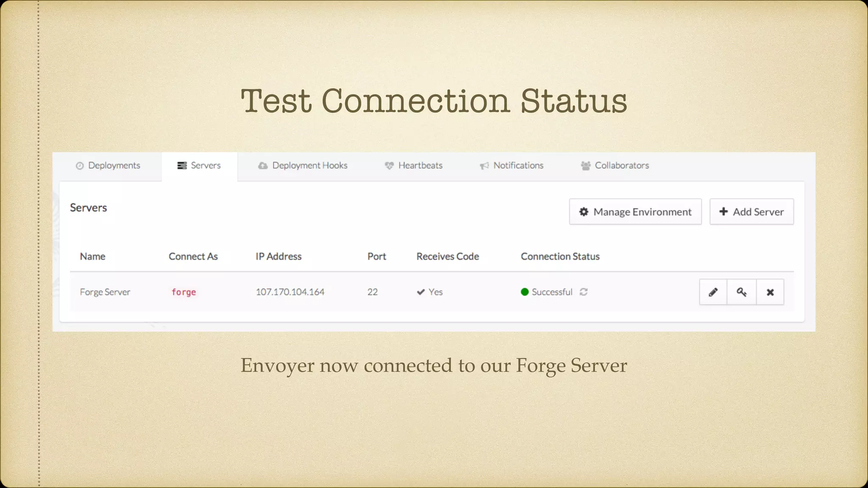Click the Servers panel heading
This screenshot has height=488, width=868.
coord(88,208)
